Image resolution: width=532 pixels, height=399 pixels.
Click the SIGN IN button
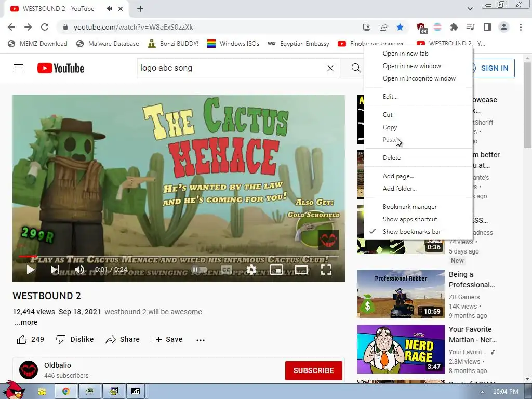point(494,68)
